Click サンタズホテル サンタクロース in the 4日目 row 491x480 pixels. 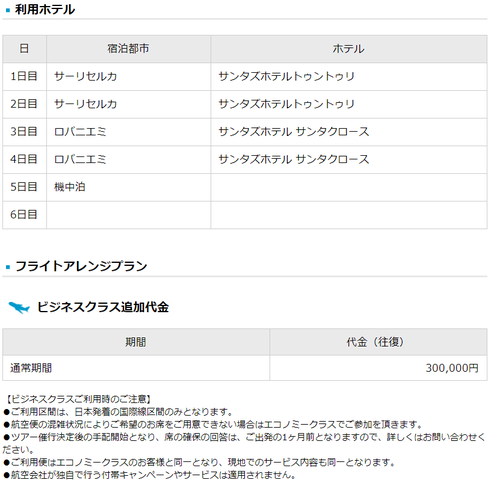click(294, 159)
